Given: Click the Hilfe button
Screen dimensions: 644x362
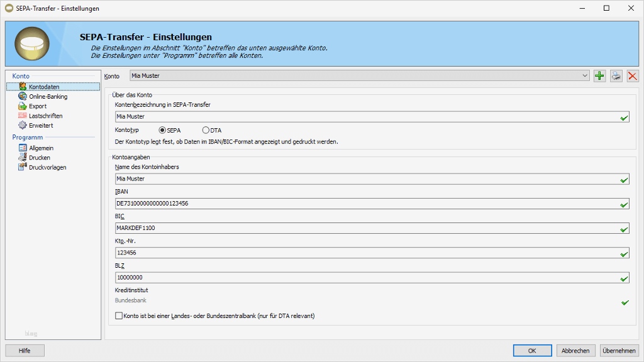Looking at the screenshot, I should click(25, 350).
